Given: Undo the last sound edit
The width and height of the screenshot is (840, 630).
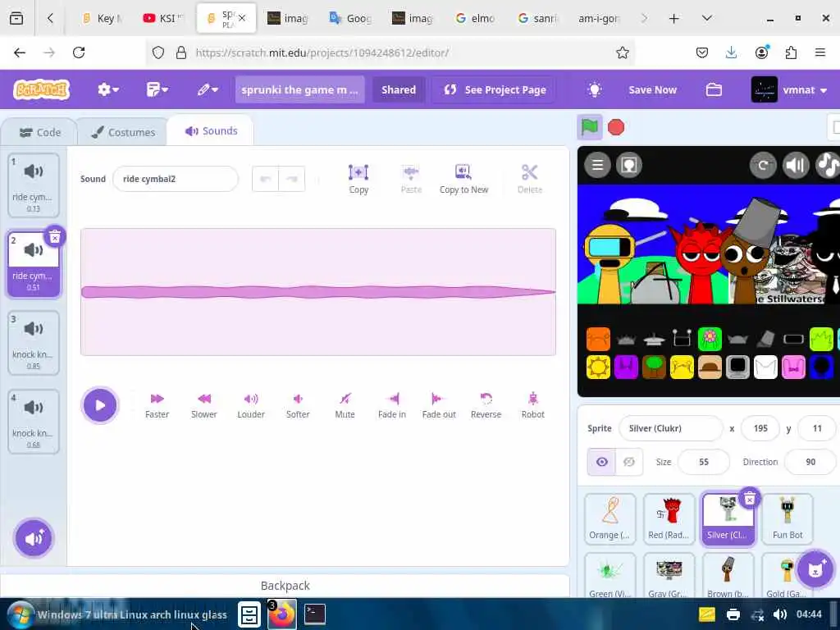Looking at the screenshot, I should point(265,179).
